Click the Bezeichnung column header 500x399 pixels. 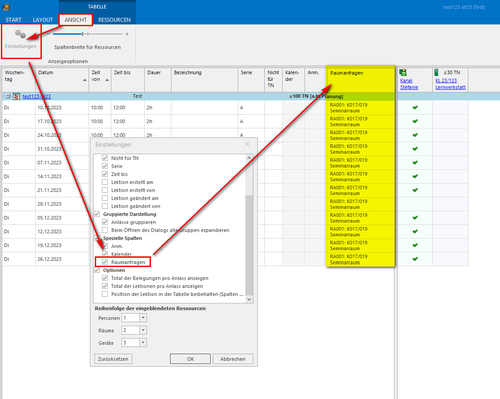pos(205,80)
